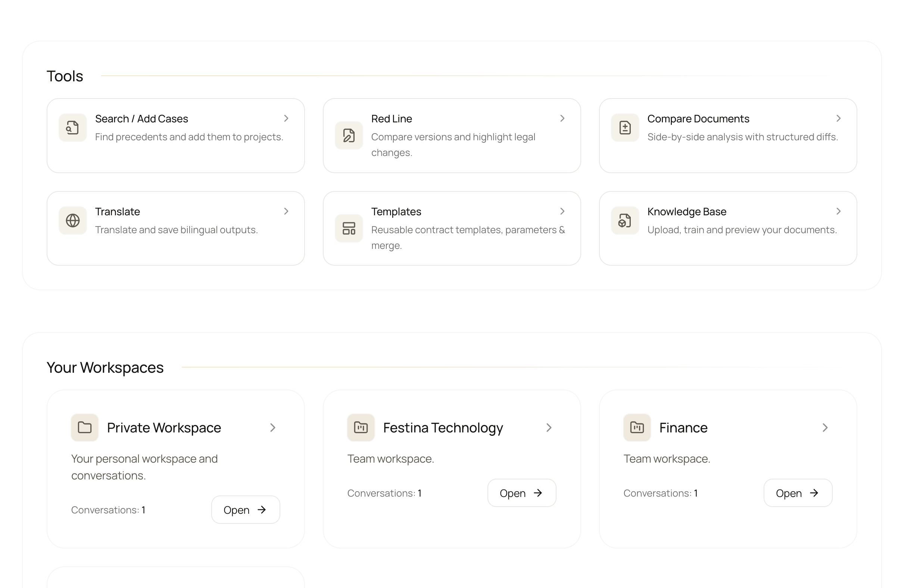Click the Translate globe icon
Image resolution: width=901 pixels, height=588 pixels.
(73, 220)
